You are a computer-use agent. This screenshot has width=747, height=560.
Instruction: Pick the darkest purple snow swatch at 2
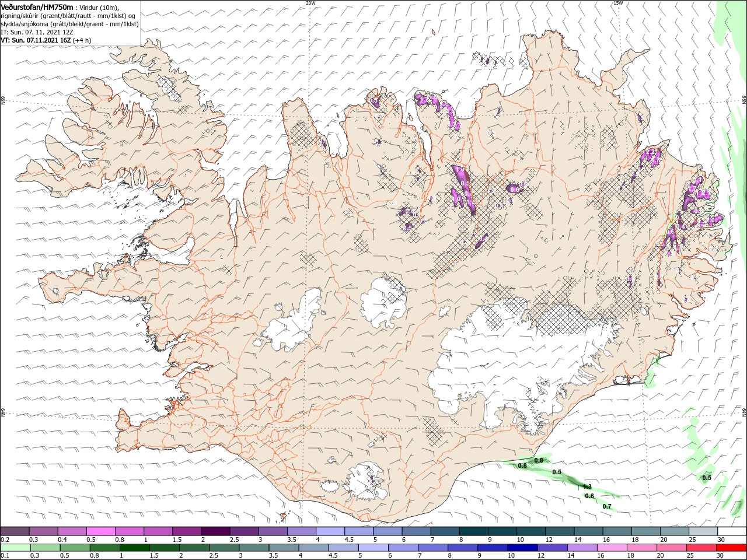click(x=215, y=531)
